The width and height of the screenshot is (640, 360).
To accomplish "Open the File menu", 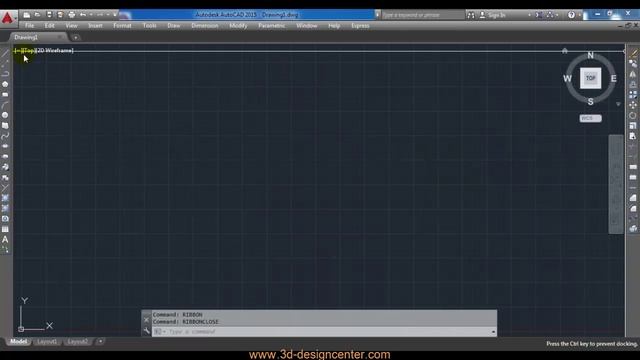I will tap(29, 26).
